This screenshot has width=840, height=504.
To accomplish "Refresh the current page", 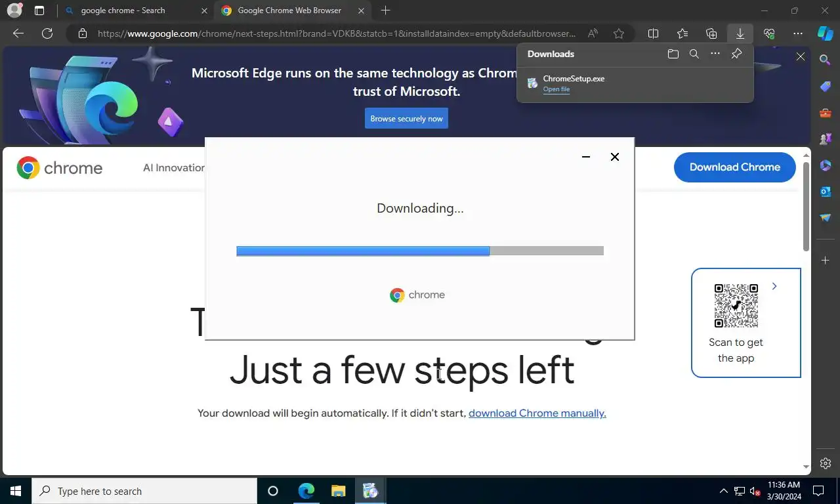I will click(47, 33).
